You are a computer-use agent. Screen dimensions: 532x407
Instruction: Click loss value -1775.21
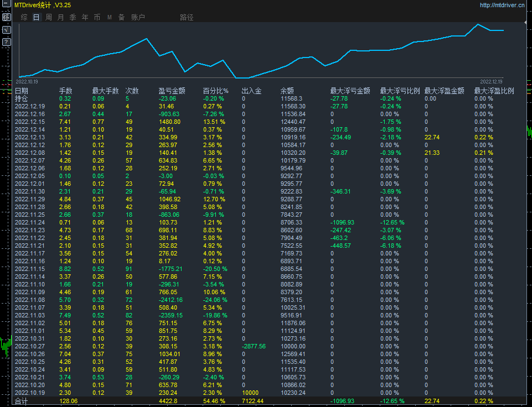click(x=171, y=269)
